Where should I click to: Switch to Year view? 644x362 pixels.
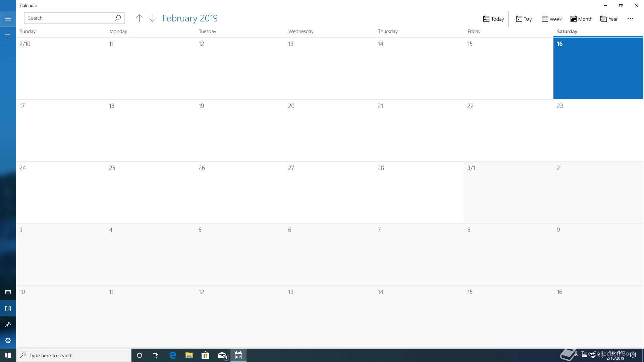pos(609,19)
